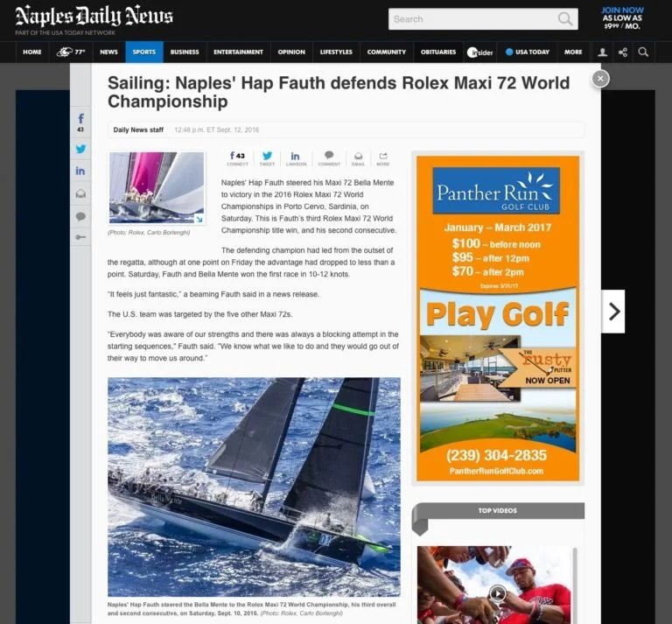Click the 'Photo: Rolex, Carlo Borlenghi' thumbnail credit
Viewport: 672px width, 624px height.
tap(149, 232)
